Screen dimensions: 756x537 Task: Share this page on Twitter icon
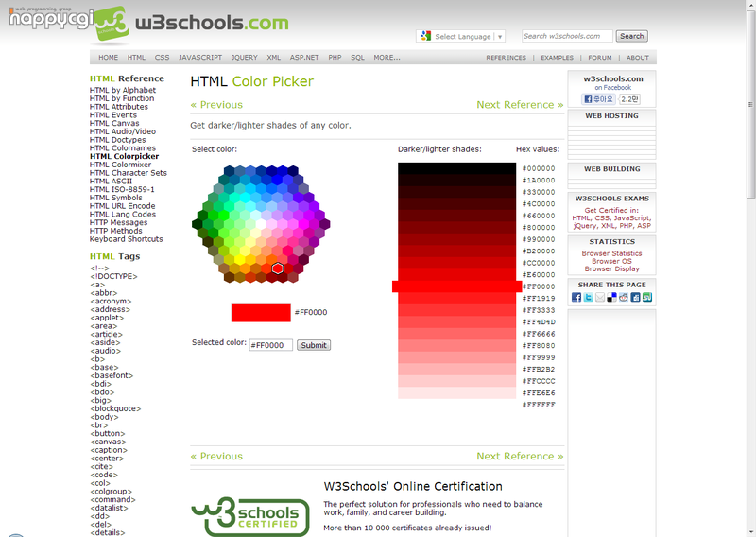click(588, 297)
